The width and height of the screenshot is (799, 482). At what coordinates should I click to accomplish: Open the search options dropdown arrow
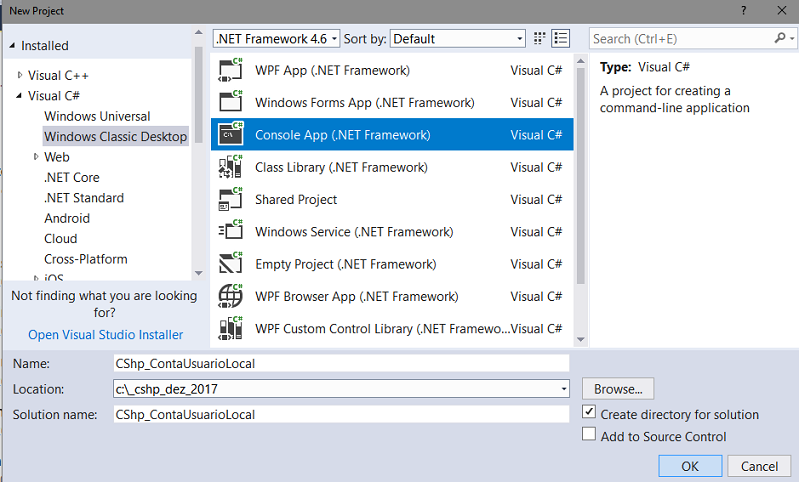[791, 38]
